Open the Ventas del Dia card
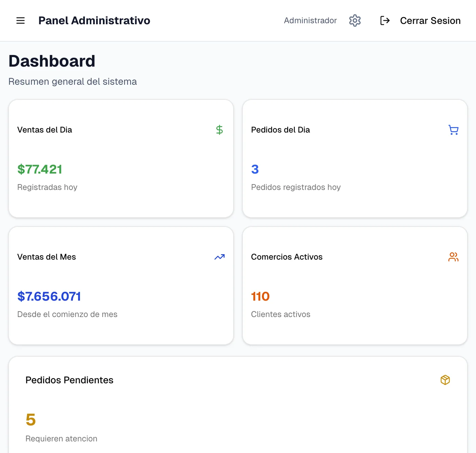The height and width of the screenshot is (453, 476). tap(121, 158)
